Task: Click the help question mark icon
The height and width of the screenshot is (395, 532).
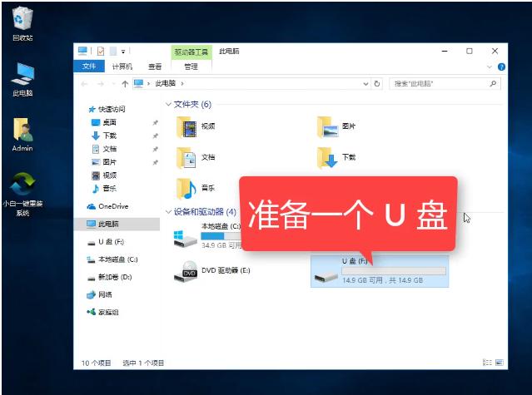Action: click(501, 67)
